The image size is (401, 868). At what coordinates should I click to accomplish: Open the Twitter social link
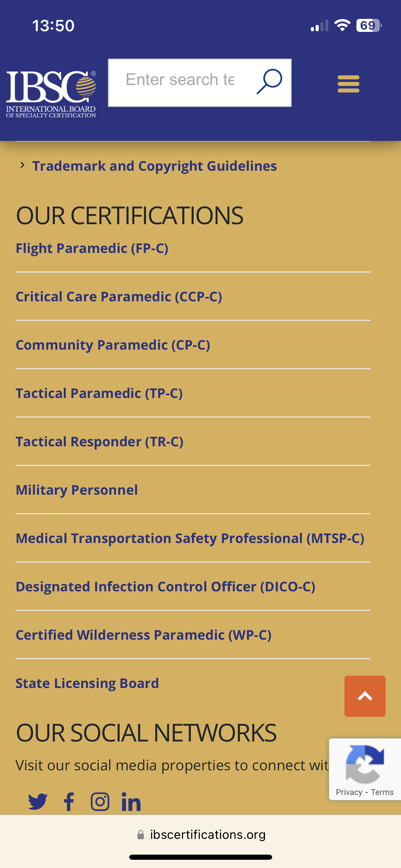[x=38, y=801]
